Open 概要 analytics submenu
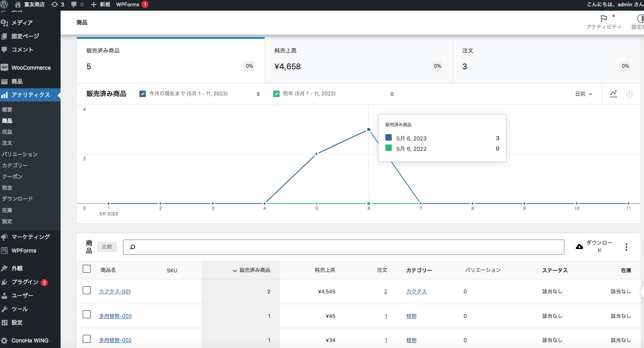644x348 pixels. [x=7, y=110]
